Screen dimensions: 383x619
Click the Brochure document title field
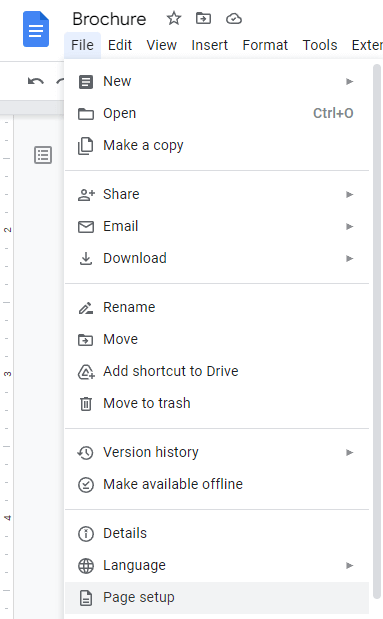pos(109,19)
